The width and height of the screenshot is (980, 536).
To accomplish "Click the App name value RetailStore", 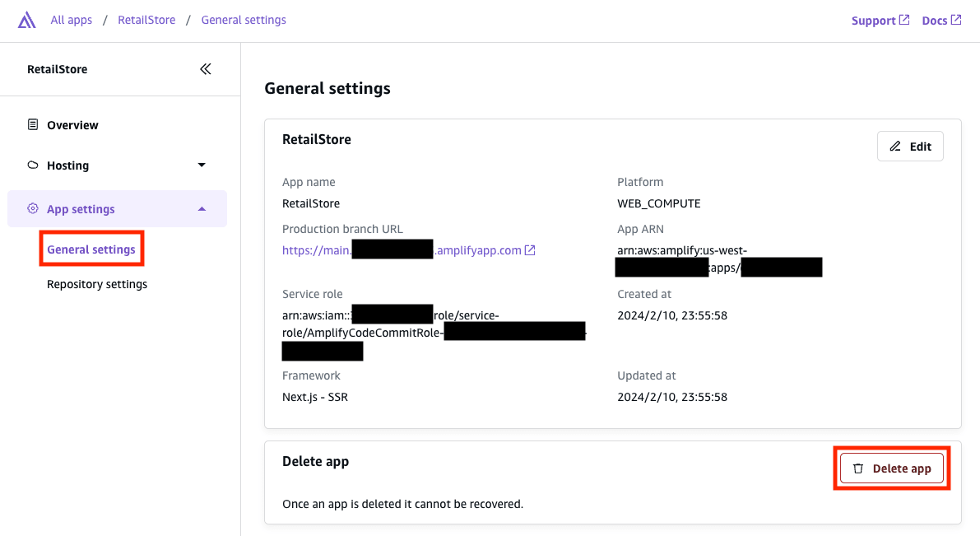I will tap(311, 203).
